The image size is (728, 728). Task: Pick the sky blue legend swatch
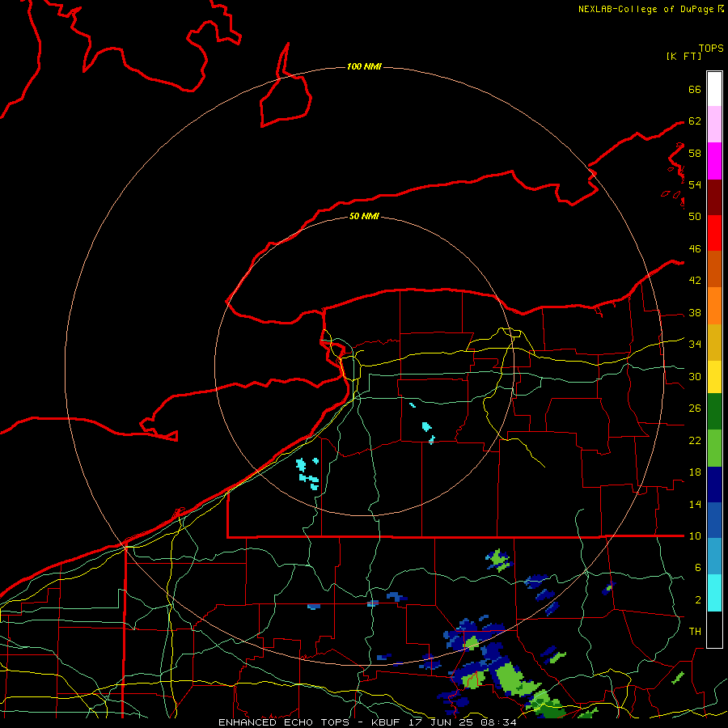tap(714, 557)
